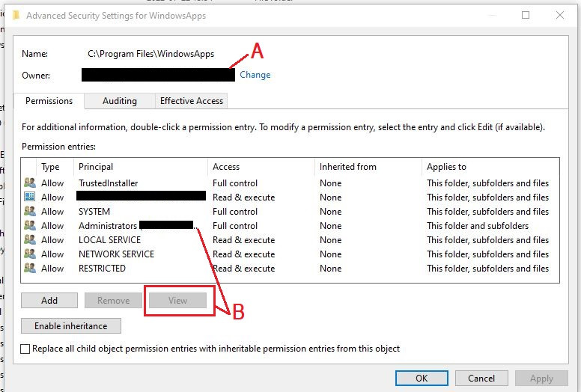This screenshot has height=392, width=581.
Task: Click the greyed-out View button
Action: pyautogui.click(x=178, y=301)
